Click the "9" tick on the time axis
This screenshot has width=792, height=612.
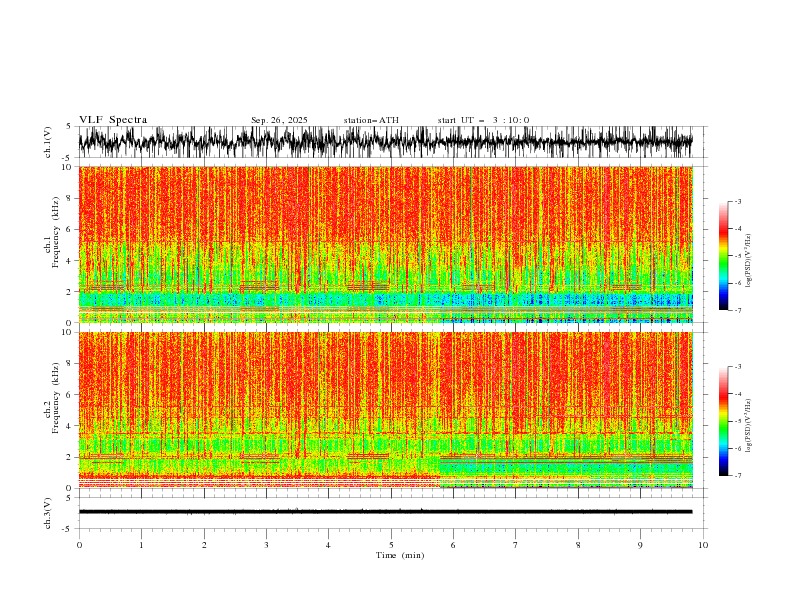640,545
